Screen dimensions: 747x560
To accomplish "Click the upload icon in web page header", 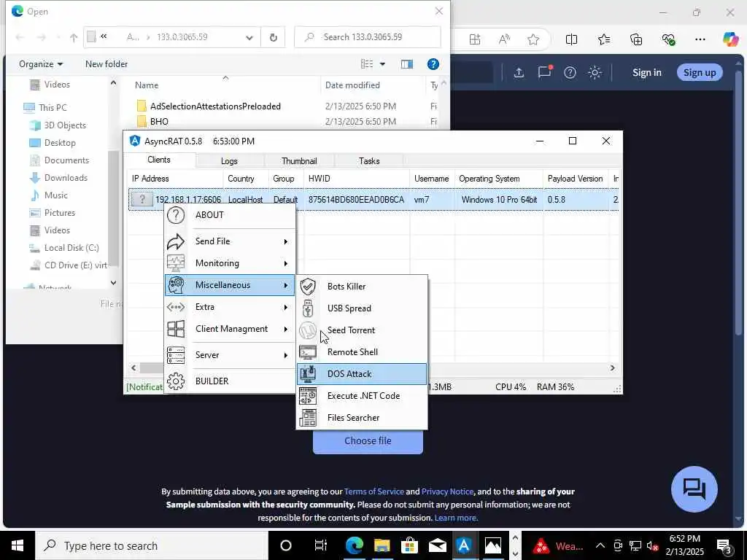I will click(519, 72).
